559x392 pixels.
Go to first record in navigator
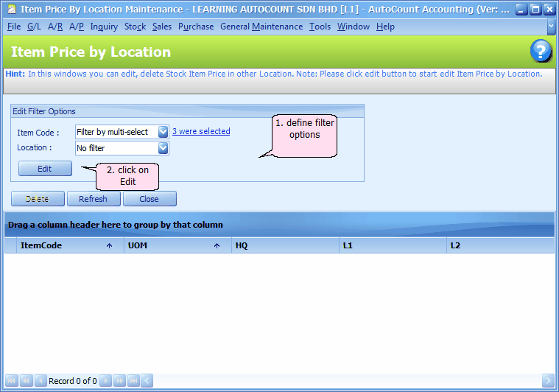[x=11, y=381]
